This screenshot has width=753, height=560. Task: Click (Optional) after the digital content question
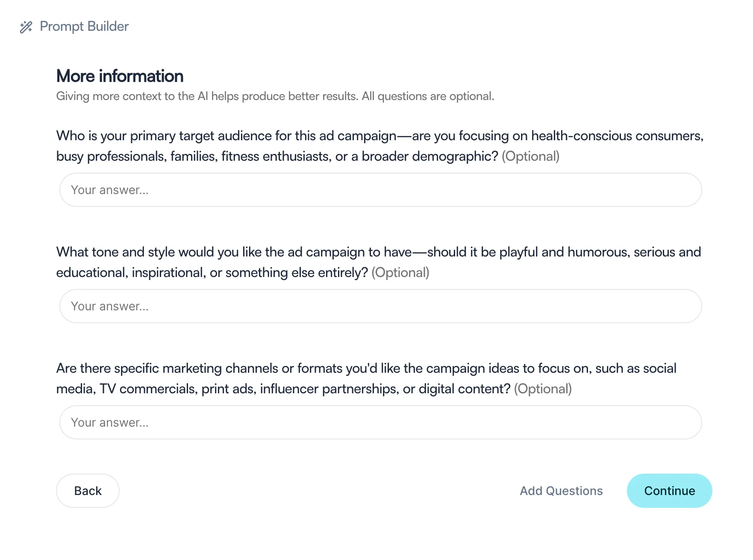pos(543,389)
